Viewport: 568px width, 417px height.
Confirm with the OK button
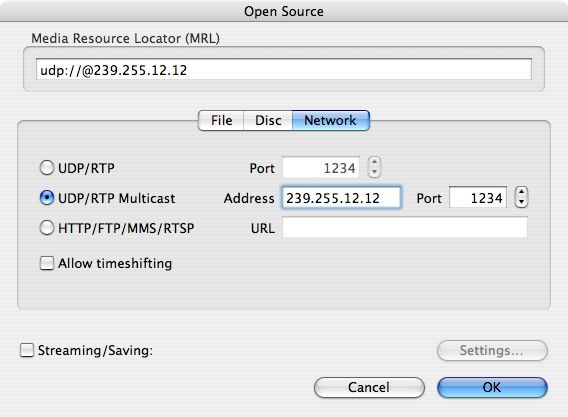492,387
